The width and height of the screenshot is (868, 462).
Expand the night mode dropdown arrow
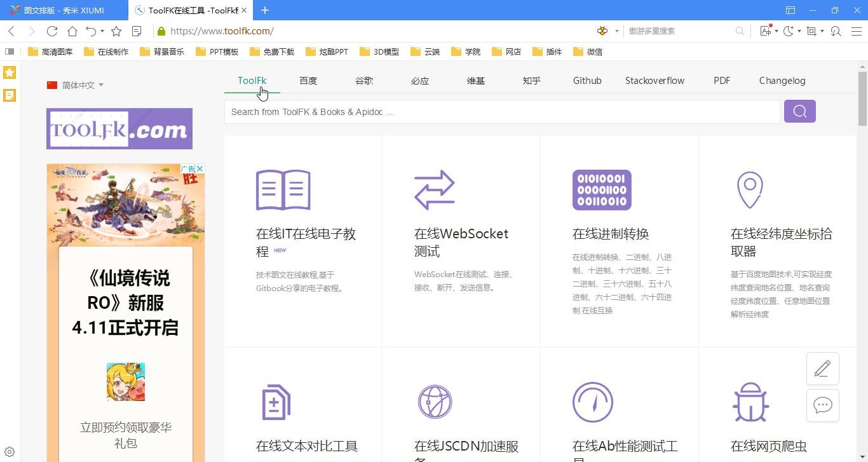click(x=799, y=31)
